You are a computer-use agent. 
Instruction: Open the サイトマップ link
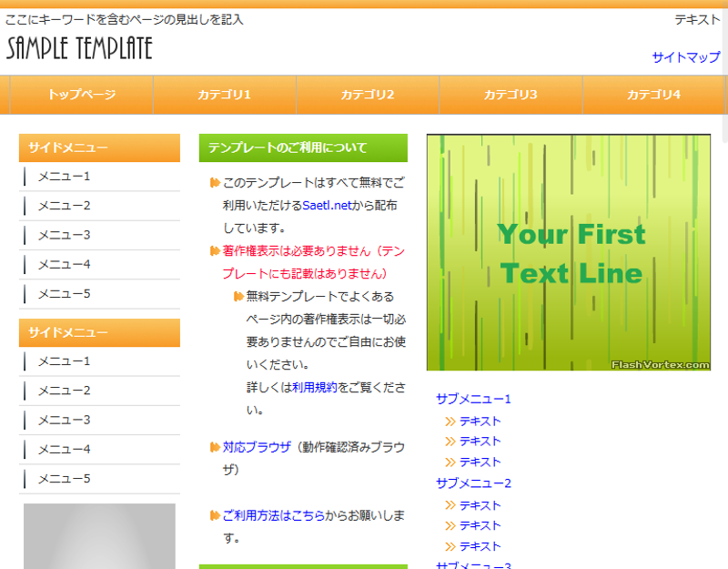click(688, 58)
